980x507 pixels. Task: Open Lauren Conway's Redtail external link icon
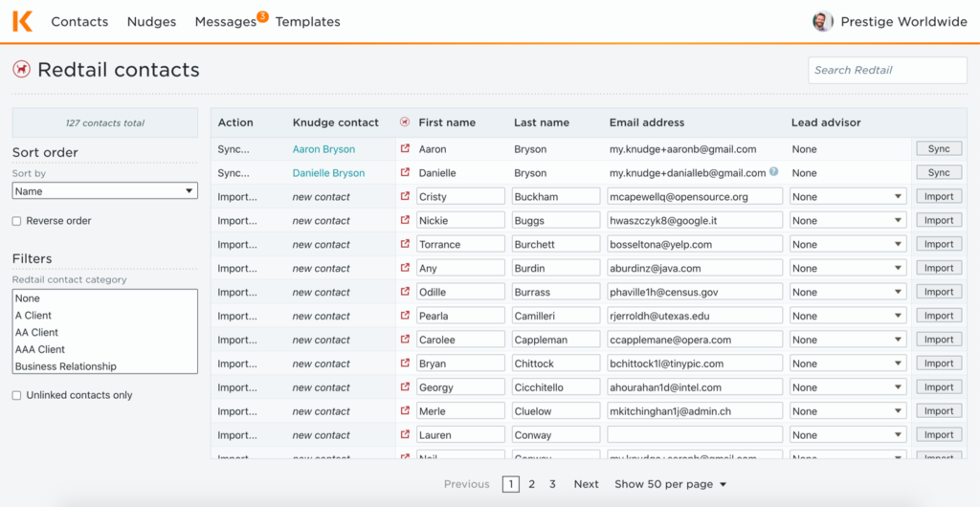point(405,435)
